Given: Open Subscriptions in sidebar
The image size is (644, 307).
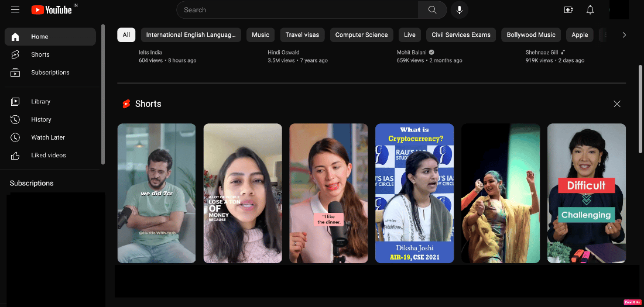Looking at the screenshot, I should [50, 73].
